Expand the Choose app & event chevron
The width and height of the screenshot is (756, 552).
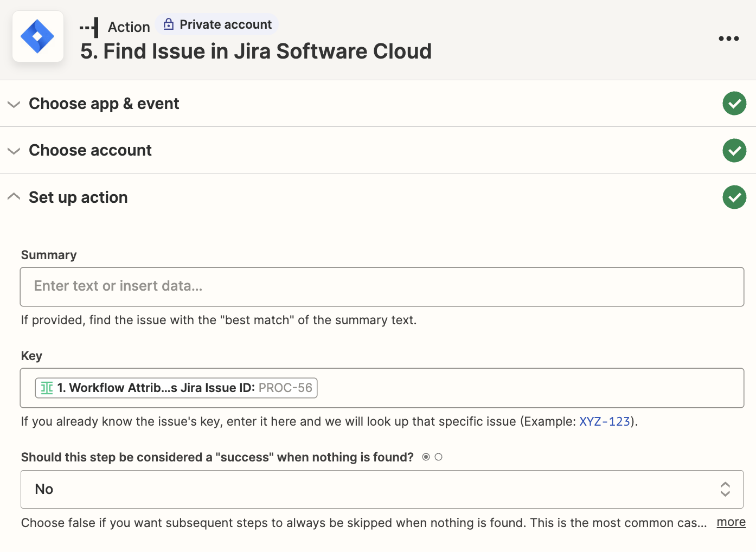click(14, 104)
